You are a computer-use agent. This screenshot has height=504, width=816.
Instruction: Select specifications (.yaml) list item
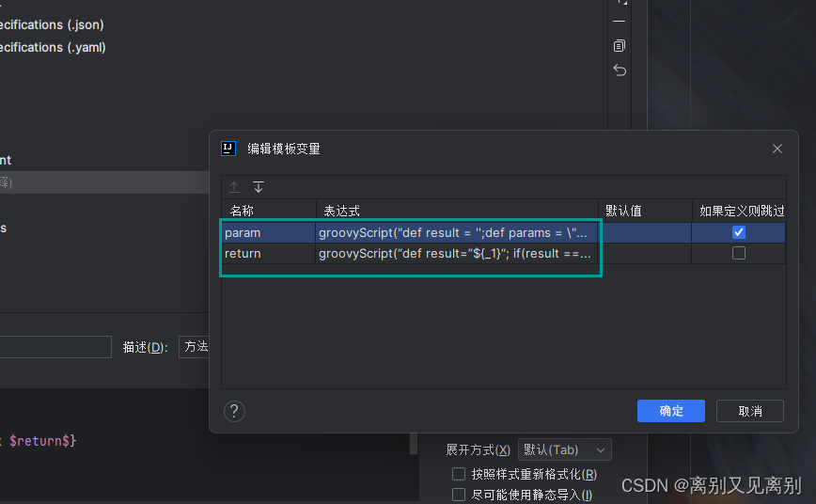click(53, 47)
